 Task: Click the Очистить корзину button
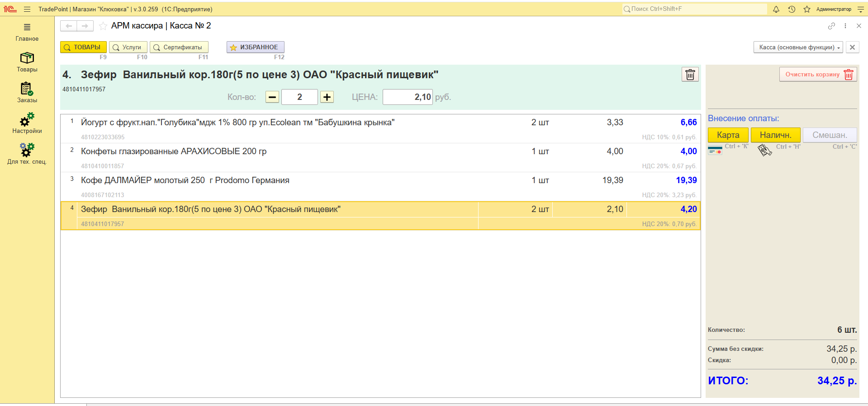[x=818, y=75]
